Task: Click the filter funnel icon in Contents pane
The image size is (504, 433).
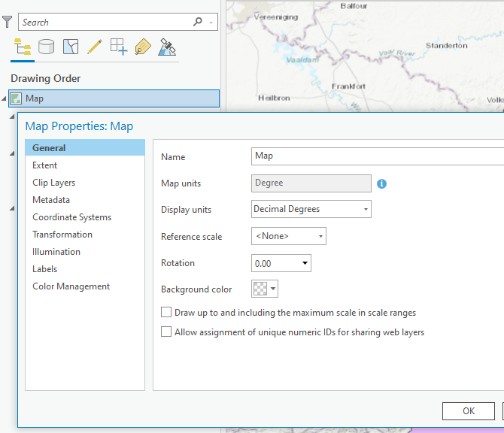Action: 7,22
